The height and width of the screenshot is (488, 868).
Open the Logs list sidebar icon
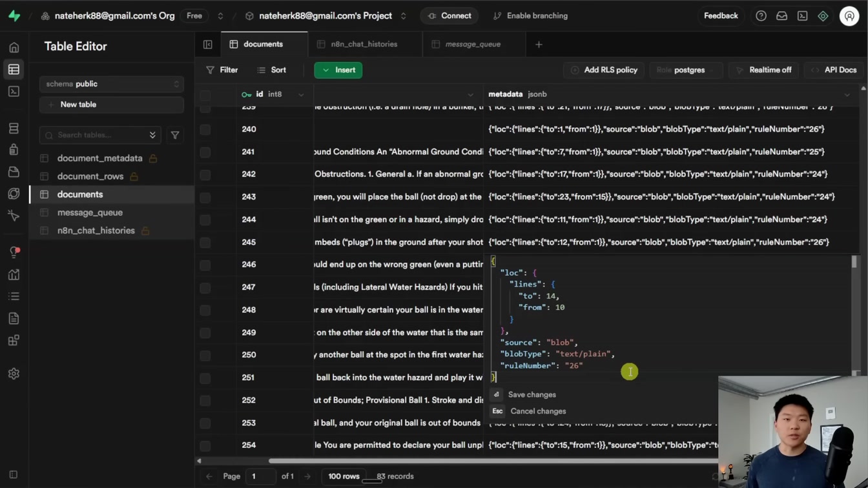[14, 296]
